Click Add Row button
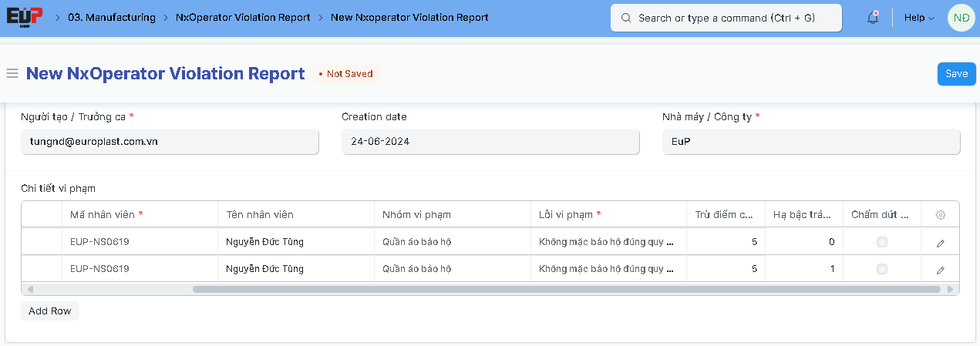This screenshot has width=980, height=346. (x=50, y=311)
